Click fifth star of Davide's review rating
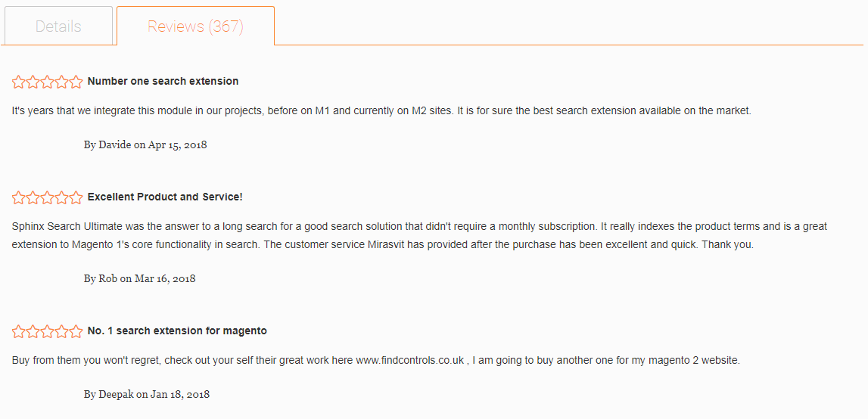 pos(76,82)
